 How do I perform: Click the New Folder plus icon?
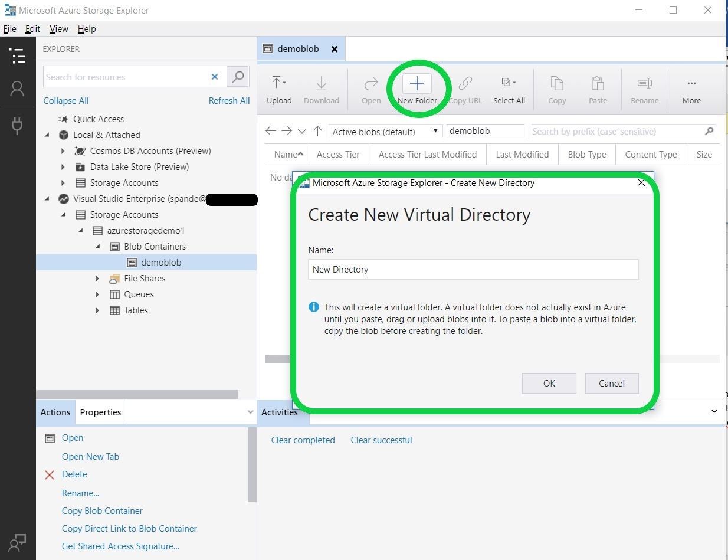(417, 84)
